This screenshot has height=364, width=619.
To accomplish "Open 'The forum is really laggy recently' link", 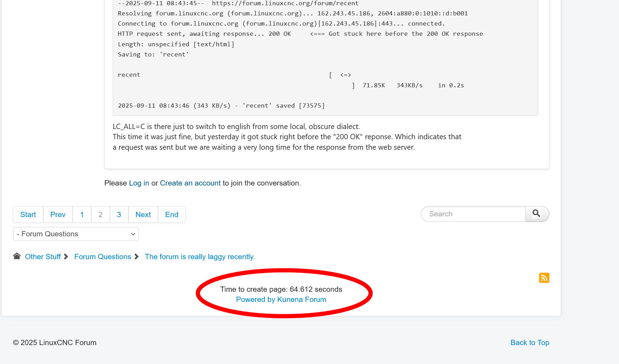I will pyautogui.click(x=200, y=257).
